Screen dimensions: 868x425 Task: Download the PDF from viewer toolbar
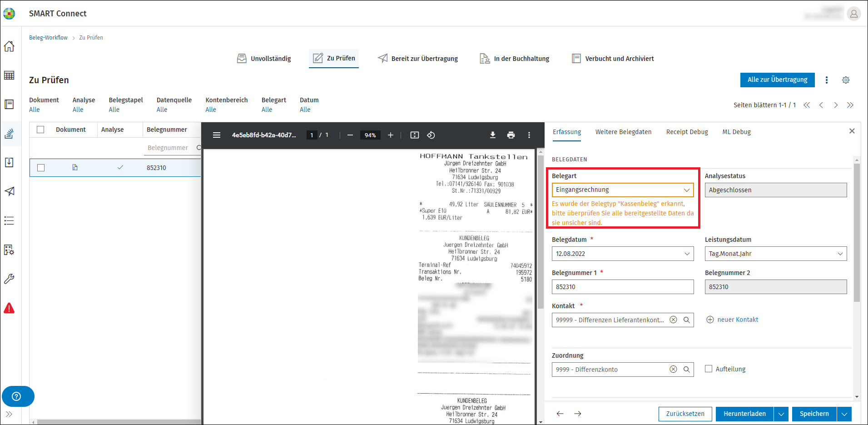(493, 135)
